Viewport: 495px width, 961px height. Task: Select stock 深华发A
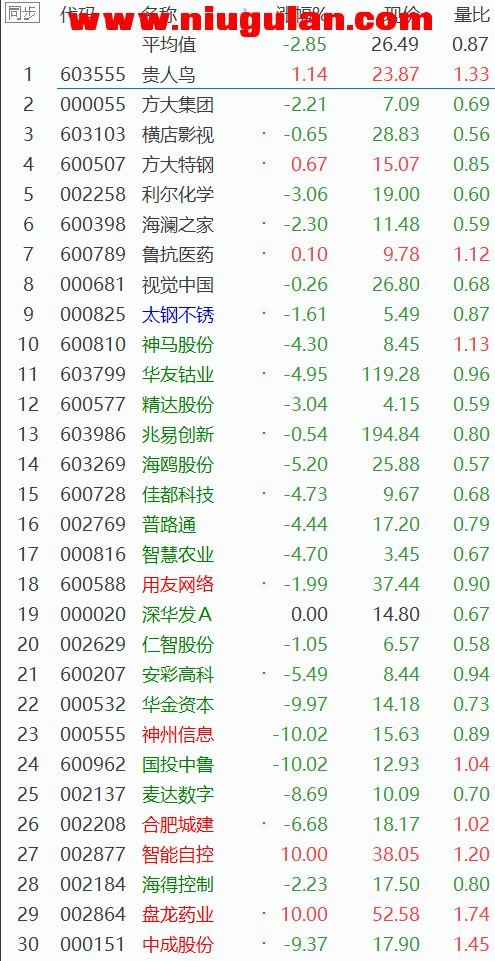[x=176, y=615]
